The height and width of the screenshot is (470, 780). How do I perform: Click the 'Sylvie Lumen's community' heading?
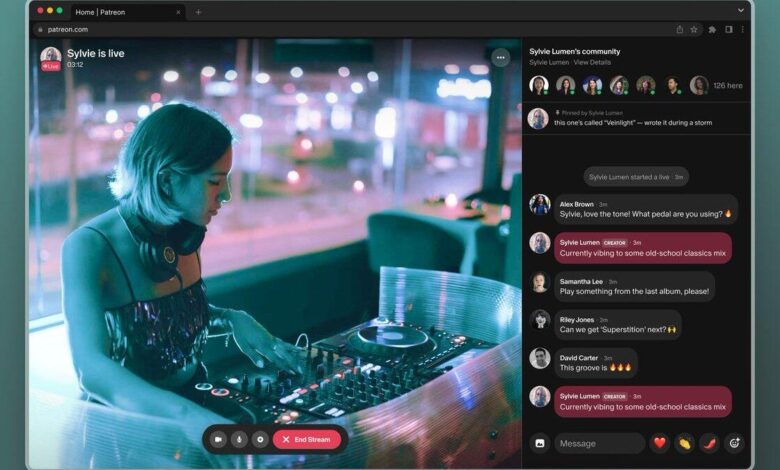click(x=575, y=51)
